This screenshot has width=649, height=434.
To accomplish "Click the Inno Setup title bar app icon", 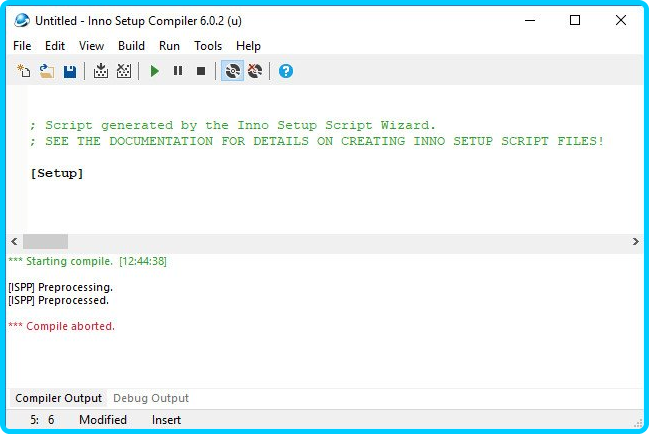I will [x=22, y=20].
